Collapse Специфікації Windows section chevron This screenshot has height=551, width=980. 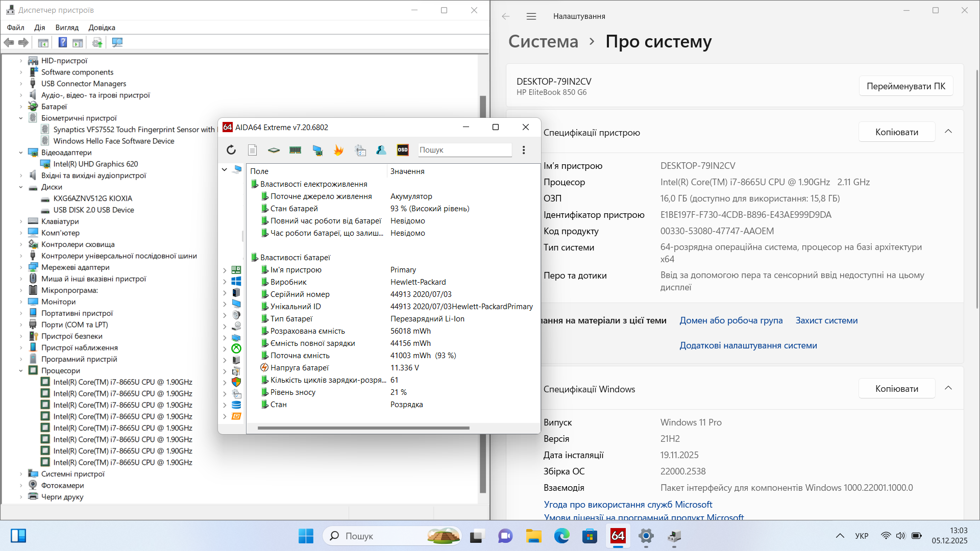[948, 388]
